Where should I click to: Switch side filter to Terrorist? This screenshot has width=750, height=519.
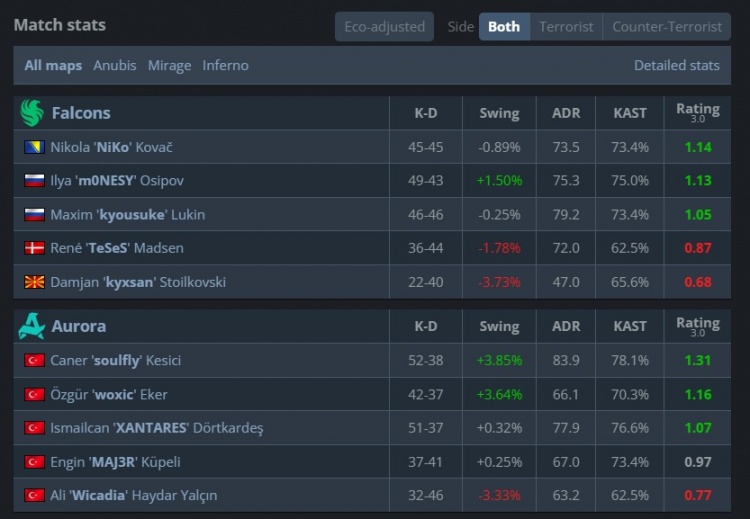point(566,27)
